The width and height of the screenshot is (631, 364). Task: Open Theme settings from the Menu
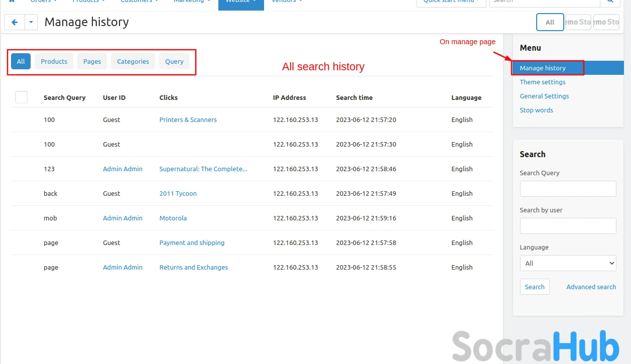click(542, 82)
